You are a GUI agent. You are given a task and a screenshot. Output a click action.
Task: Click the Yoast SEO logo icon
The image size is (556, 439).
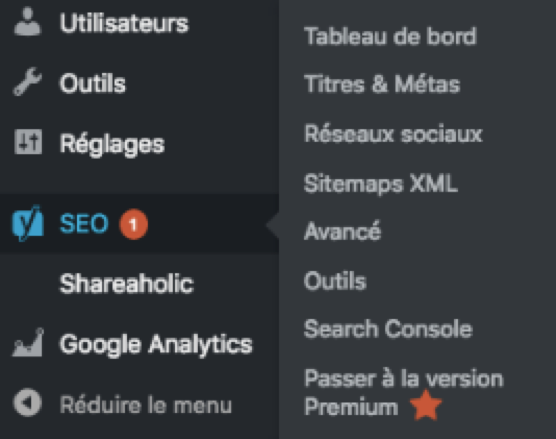tap(28, 223)
